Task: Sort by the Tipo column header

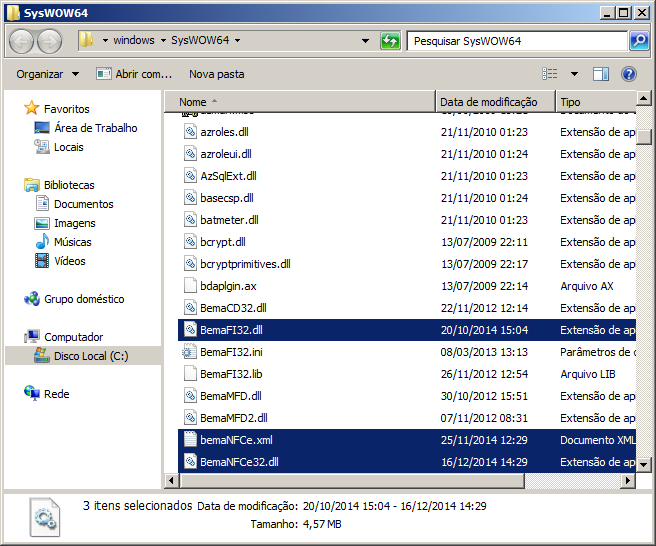Action: pyautogui.click(x=596, y=102)
